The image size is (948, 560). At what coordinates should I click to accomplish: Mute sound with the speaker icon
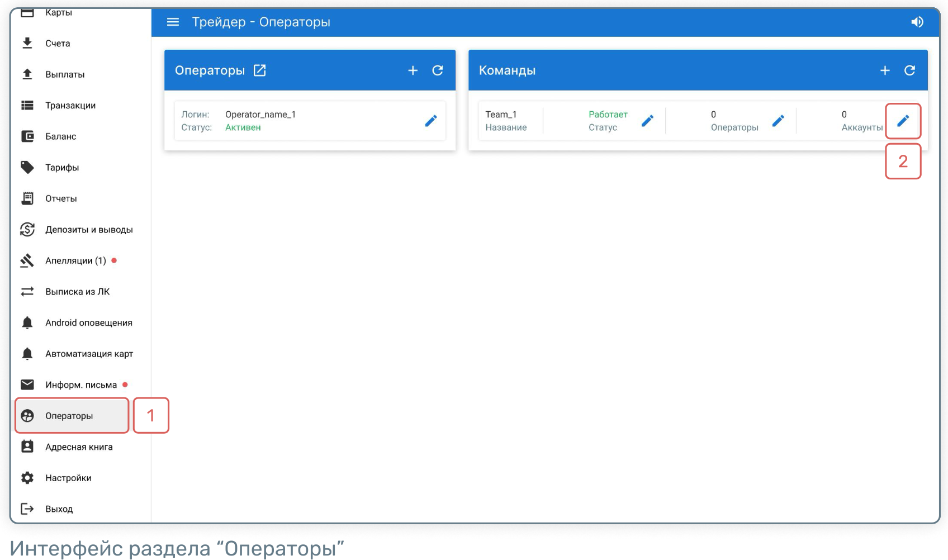pos(917,22)
